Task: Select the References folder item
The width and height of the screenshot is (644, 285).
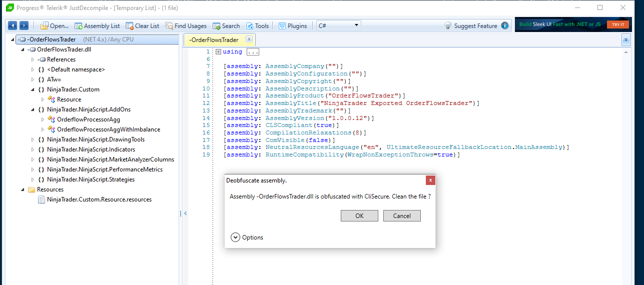Action: click(x=61, y=59)
